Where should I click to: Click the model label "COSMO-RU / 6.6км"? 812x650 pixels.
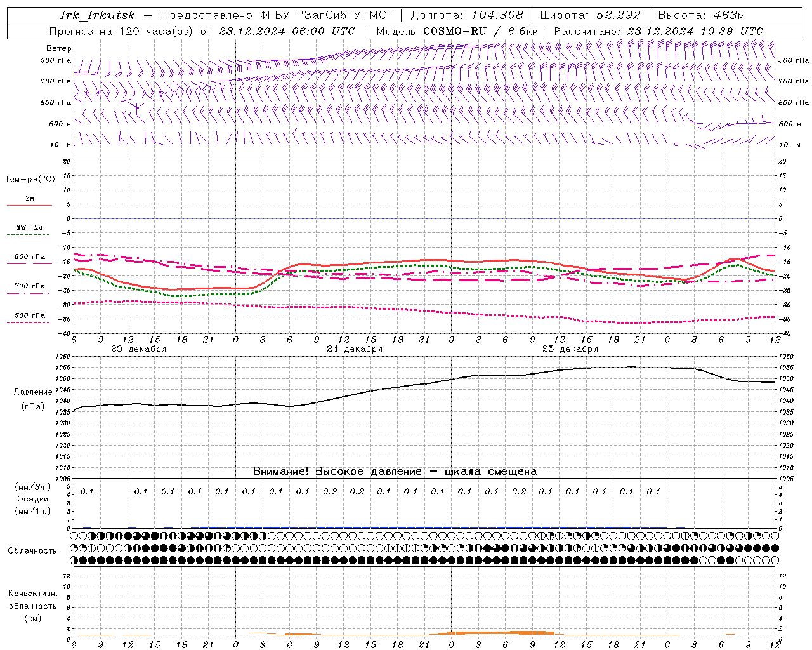[x=480, y=31]
